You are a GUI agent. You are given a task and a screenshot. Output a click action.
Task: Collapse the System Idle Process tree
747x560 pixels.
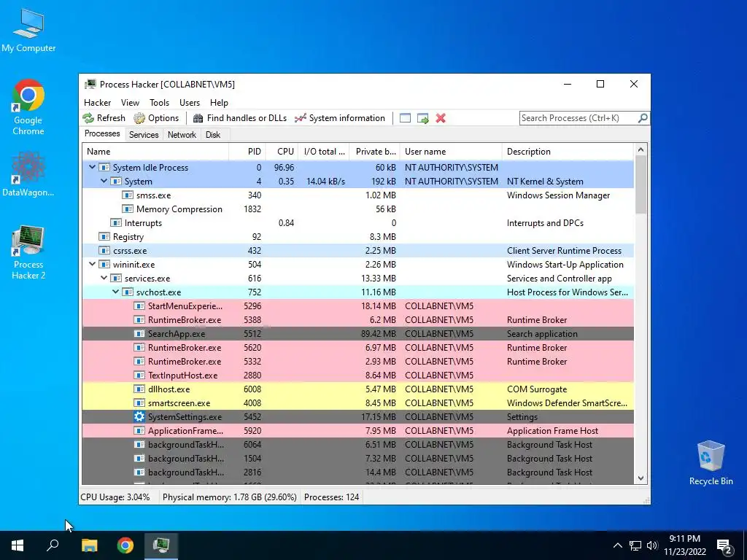coord(93,167)
